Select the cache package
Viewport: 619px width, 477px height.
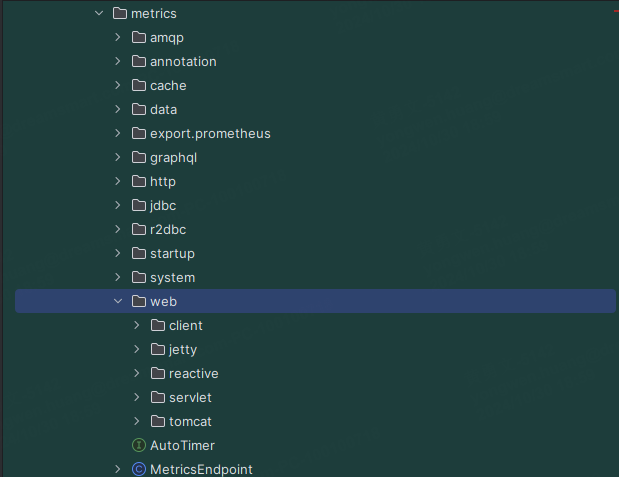168,85
